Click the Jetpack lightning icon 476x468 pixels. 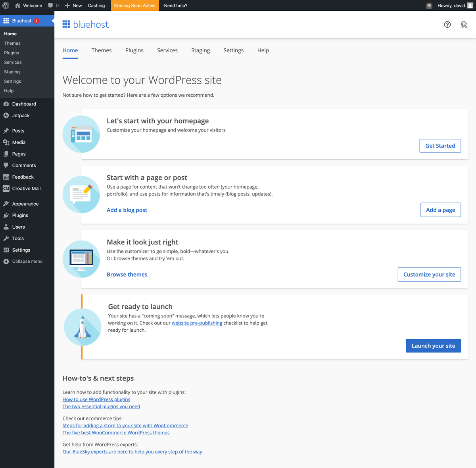[x=6, y=115]
